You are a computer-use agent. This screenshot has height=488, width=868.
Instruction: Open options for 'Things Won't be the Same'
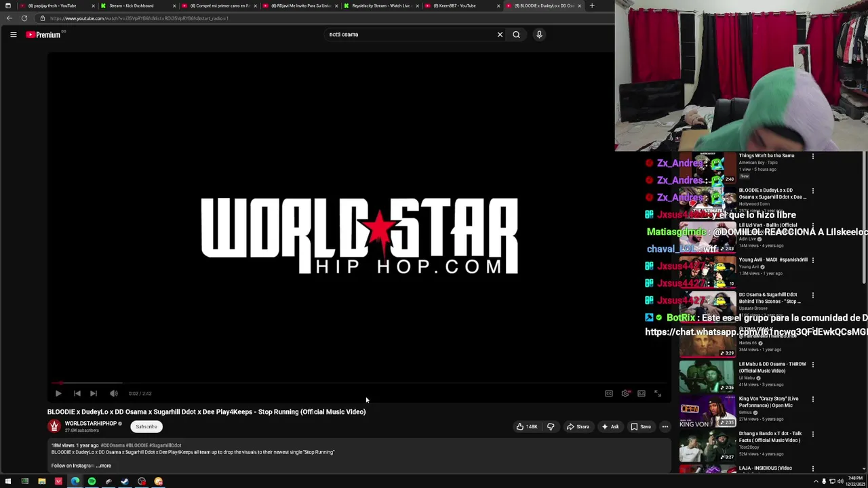tap(812, 156)
